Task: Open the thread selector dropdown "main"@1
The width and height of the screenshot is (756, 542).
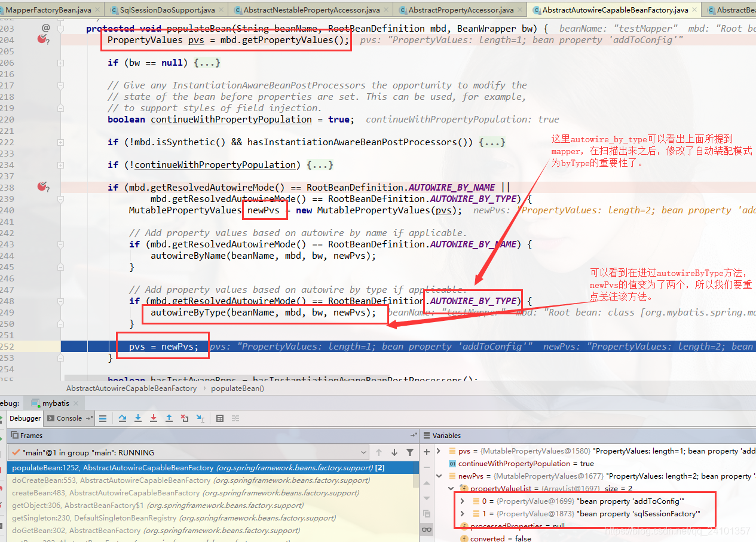Action: [x=188, y=452]
